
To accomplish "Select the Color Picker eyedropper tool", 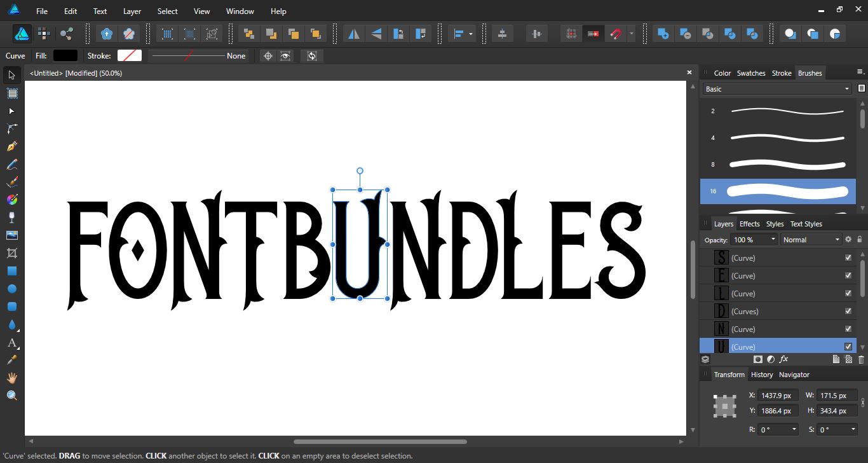I will click(x=11, y=360).
